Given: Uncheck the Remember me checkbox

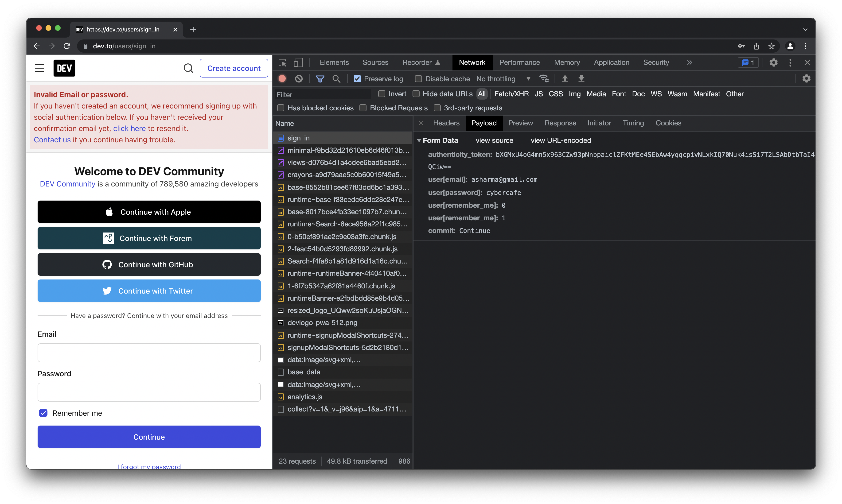Looking at the screenshot, I should [x=43, y=413].
